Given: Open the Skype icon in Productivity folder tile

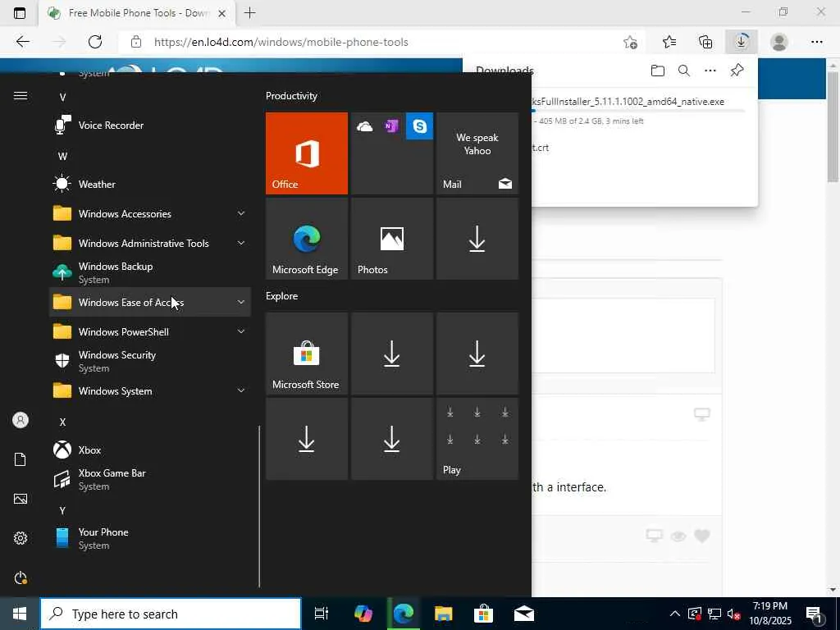Looking at the screenshot, I should click(419, 126).
